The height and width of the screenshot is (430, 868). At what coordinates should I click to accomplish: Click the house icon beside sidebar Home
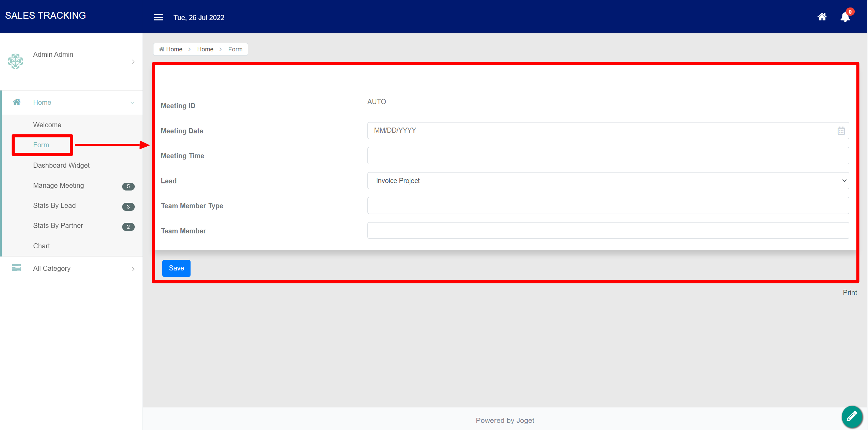(x=17, y=102)
